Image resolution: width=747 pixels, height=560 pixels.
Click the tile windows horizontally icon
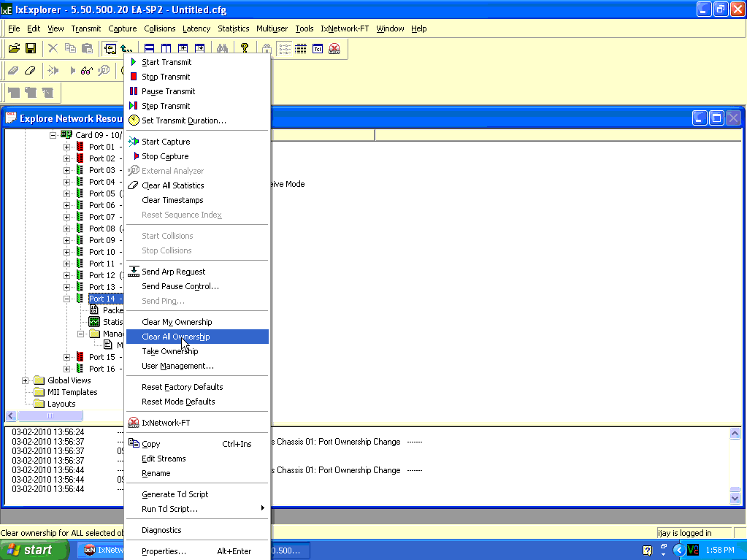(x=149, y=48)
